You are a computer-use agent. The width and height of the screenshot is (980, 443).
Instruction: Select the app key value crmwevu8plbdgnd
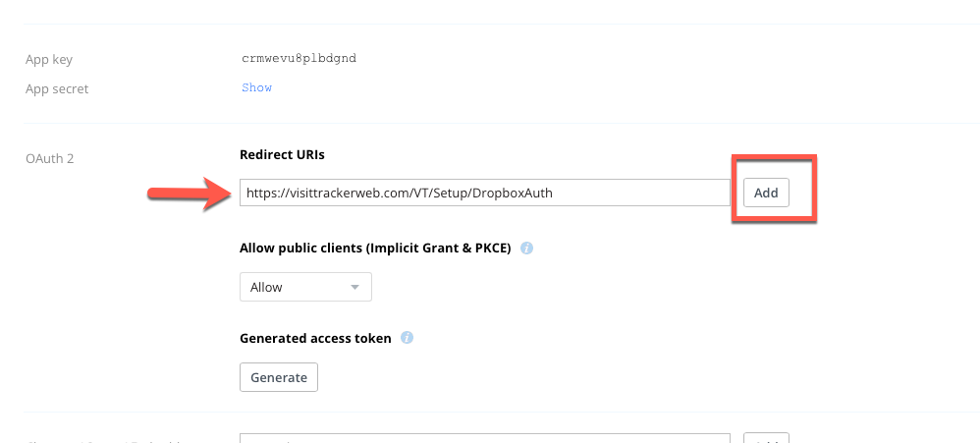point(299,59)
